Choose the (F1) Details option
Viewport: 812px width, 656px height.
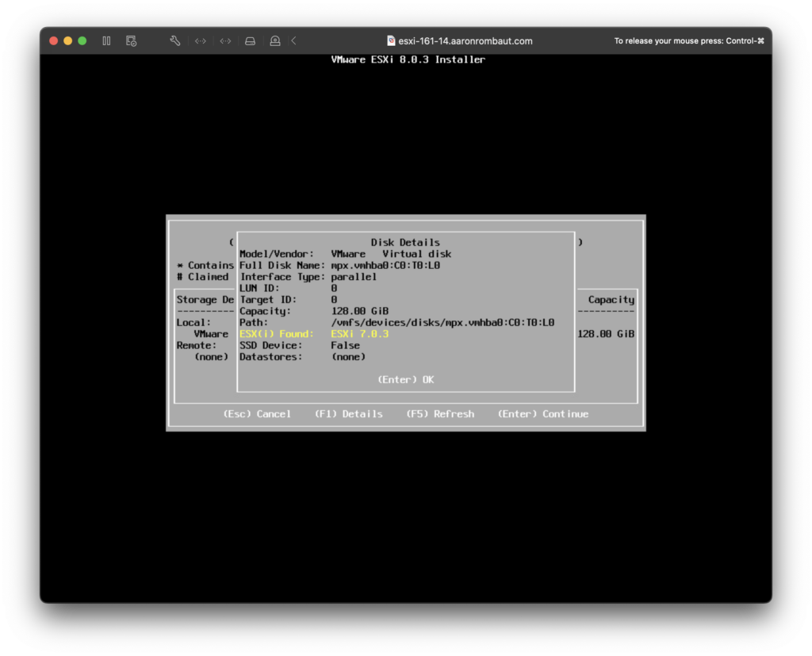[x=348, y=414]
